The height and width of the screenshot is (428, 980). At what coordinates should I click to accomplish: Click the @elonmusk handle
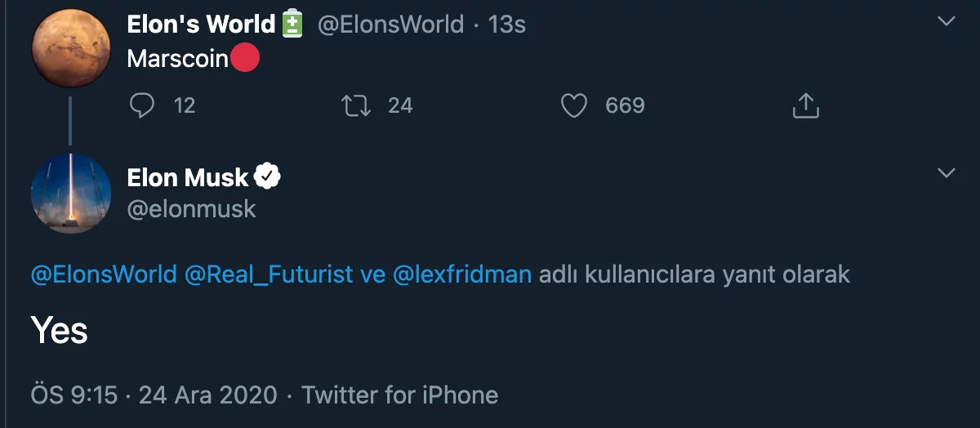coord(192,209)
